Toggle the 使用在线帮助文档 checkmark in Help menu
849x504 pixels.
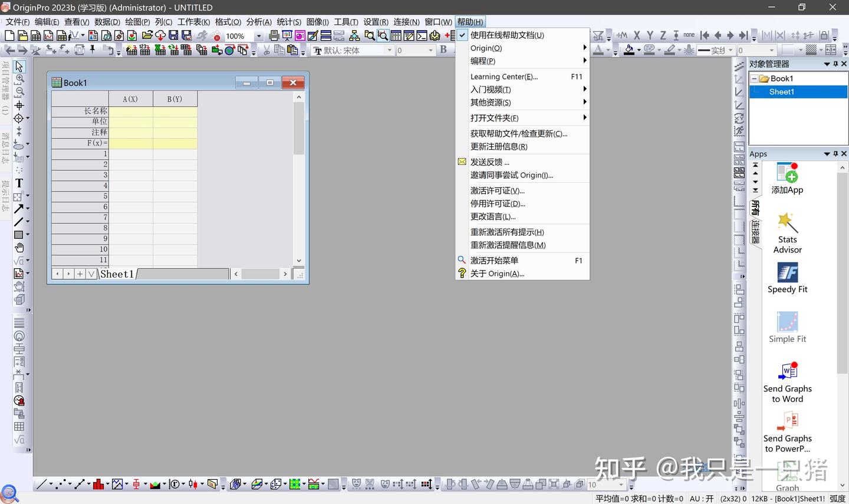(462, 35)
